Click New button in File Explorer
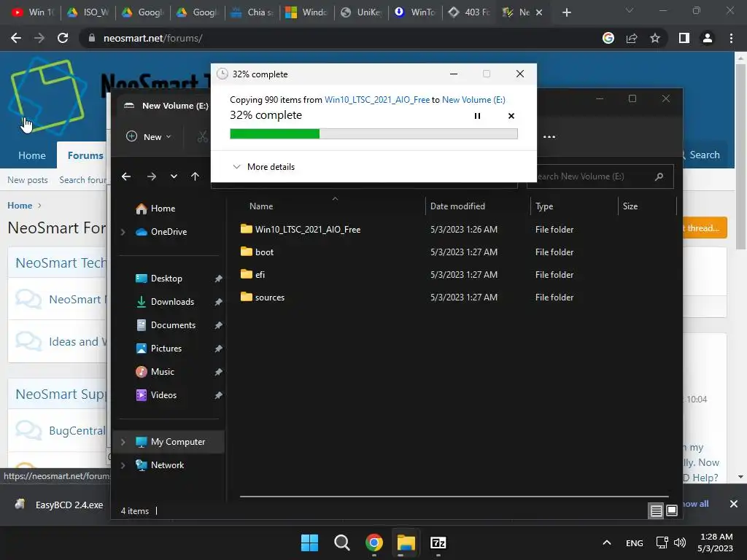This screenshot has height=560, width=747. [148, 136]
